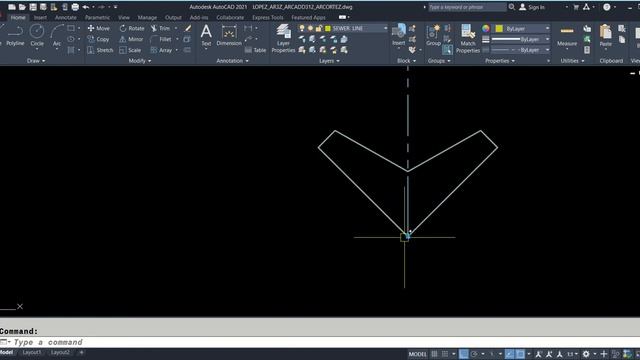Viewport: 640px width, 360px height.
Task: Toggle 2D object snap in status bar
Action: coord(520,354)
